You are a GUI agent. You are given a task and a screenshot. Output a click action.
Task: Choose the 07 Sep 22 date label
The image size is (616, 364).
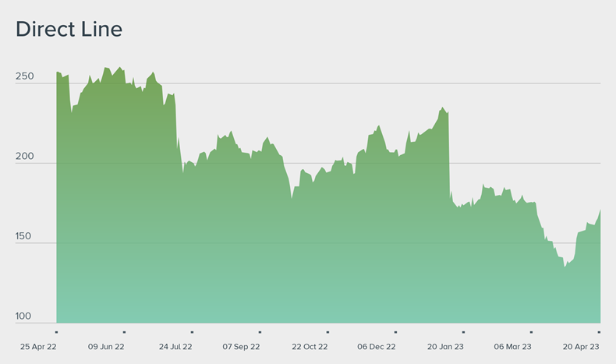click(x=241, y=346)
